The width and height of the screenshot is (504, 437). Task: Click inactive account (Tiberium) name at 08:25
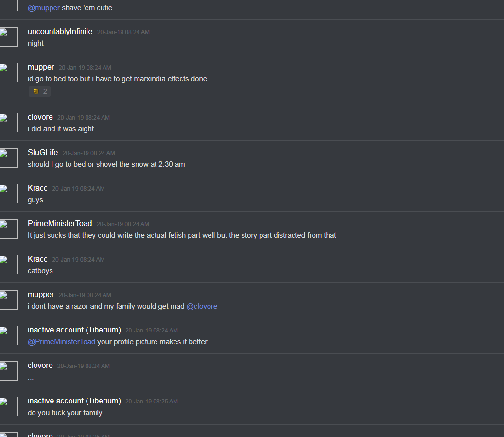(x=74, y=401)
